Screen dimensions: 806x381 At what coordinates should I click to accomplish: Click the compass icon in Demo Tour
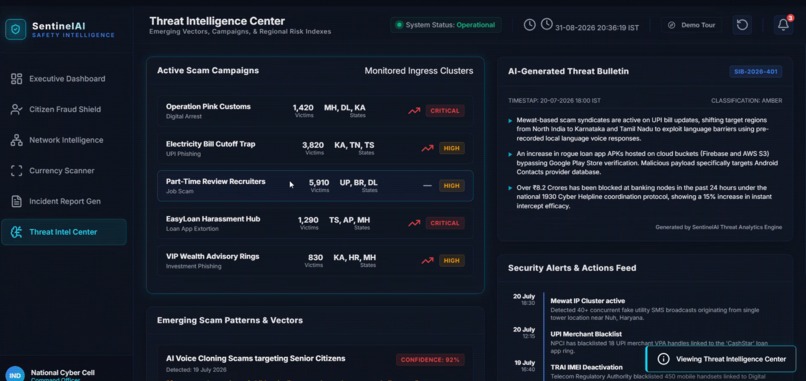671,25
